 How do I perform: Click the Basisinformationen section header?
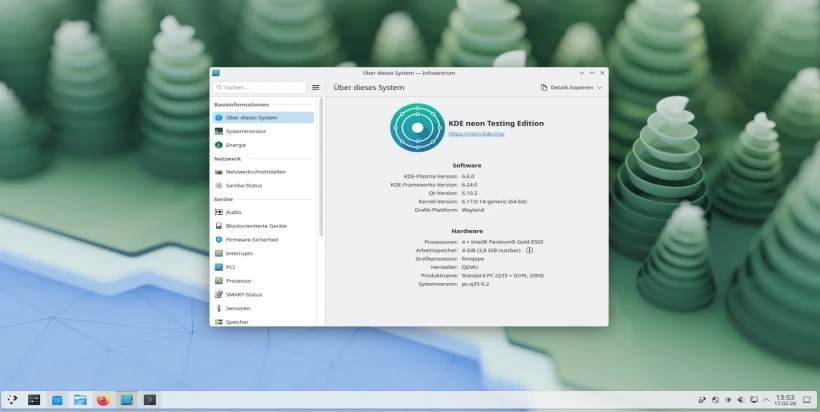point(241,105)
